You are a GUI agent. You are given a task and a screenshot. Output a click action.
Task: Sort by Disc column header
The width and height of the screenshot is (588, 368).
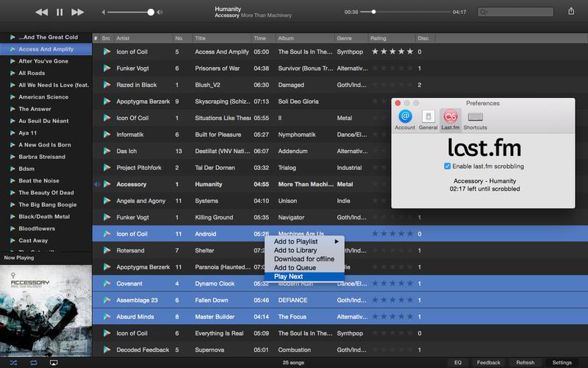point(426,38)
